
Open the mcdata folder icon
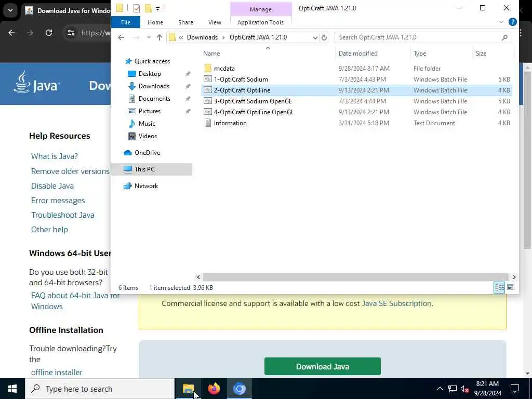tap(208, 68)
